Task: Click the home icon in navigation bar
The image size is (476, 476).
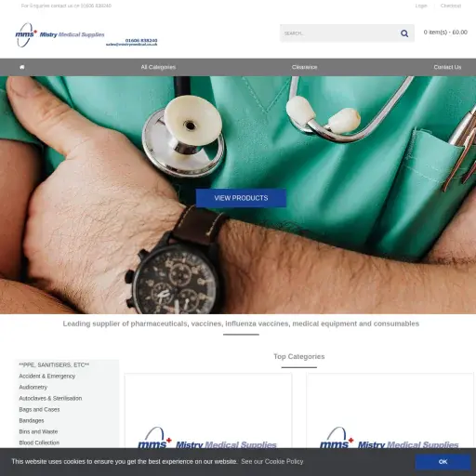Action: (22, 67)
